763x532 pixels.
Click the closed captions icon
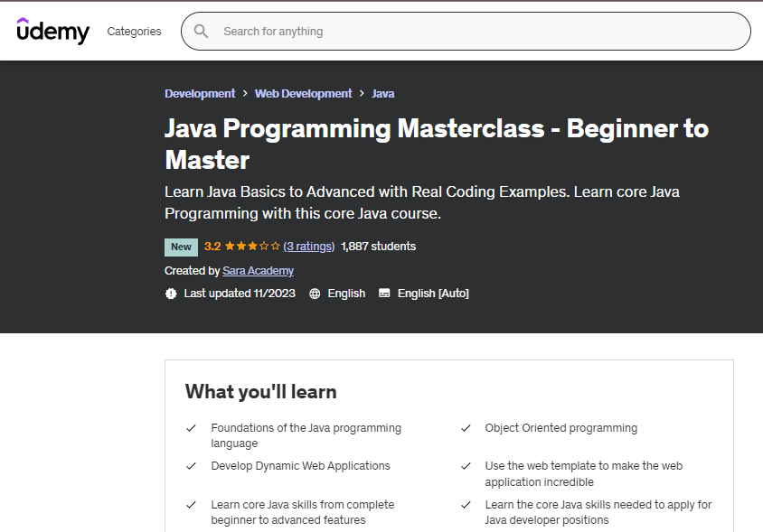click(384, 294)
